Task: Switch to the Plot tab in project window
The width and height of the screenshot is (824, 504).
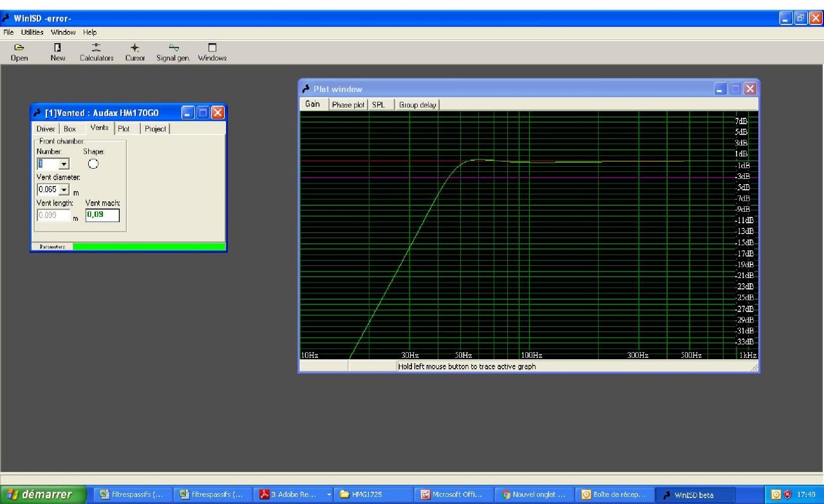Action: [x=124, y=129]
